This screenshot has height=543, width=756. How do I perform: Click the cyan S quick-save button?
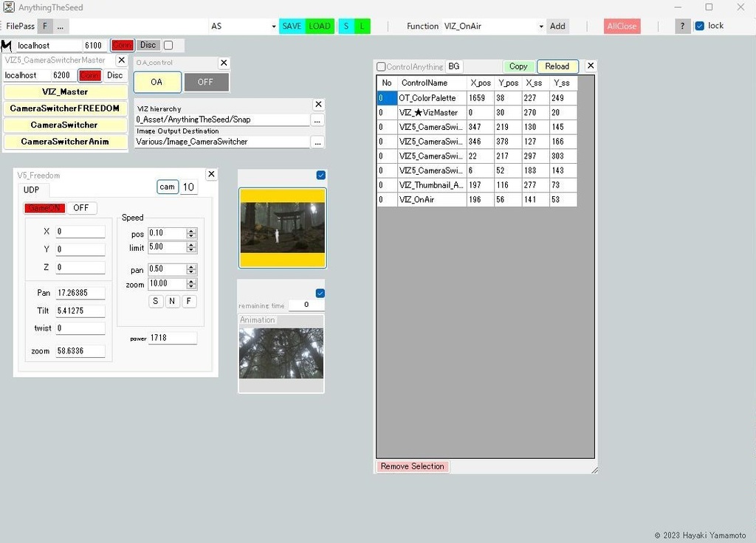pos(346,26)
